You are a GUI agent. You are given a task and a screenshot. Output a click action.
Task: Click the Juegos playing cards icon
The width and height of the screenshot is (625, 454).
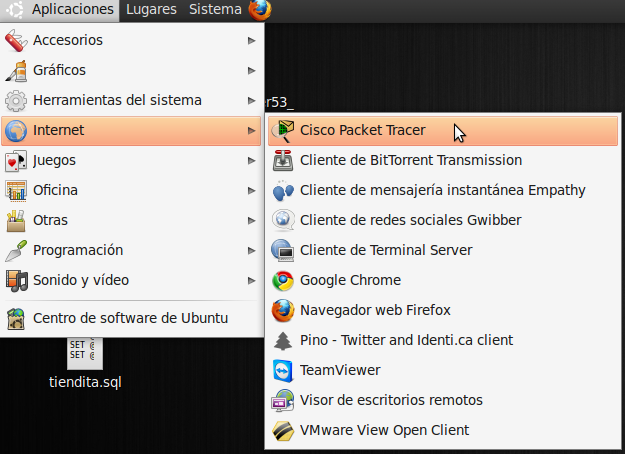(x=16, y=161)
